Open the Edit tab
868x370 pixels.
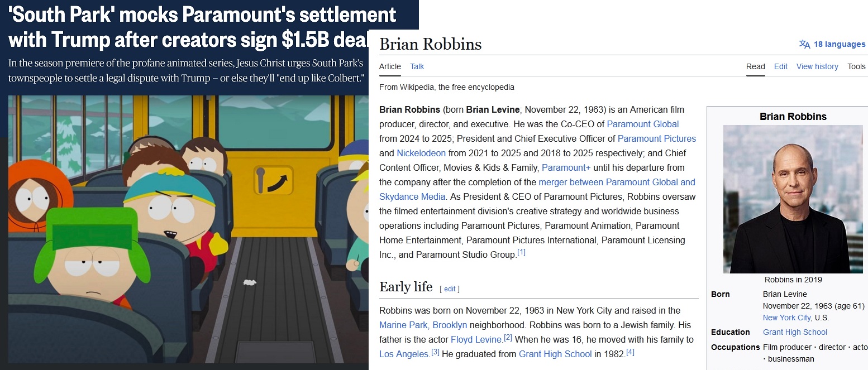(780, 66)
